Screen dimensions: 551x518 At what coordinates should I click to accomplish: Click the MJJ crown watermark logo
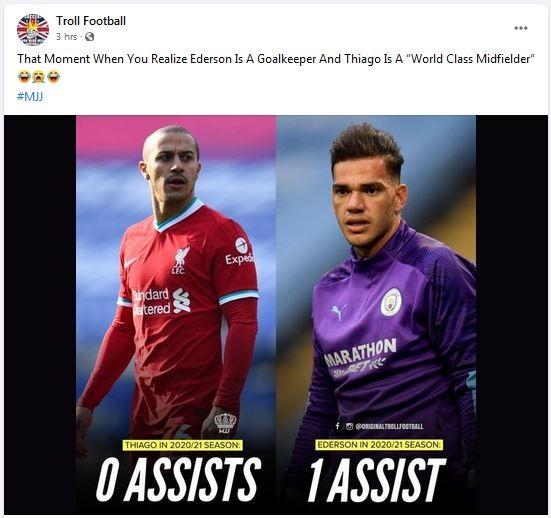pyautogui.click(x=225, y=423)
